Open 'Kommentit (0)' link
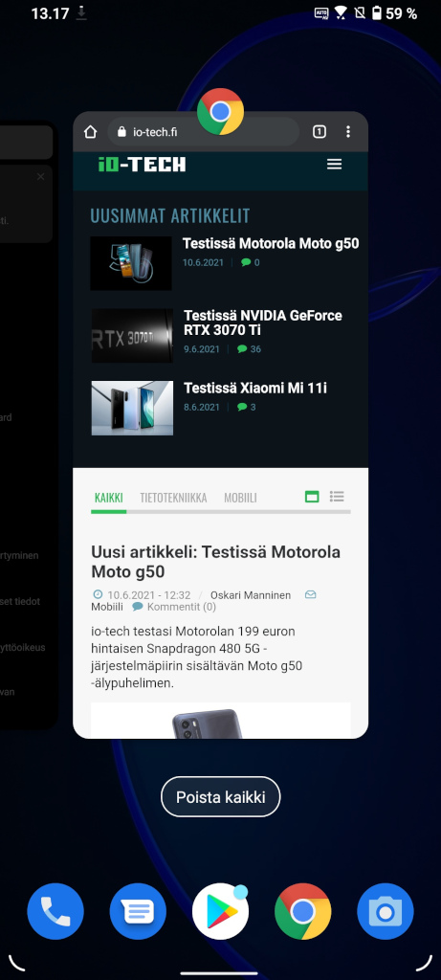 coord(182,607)
